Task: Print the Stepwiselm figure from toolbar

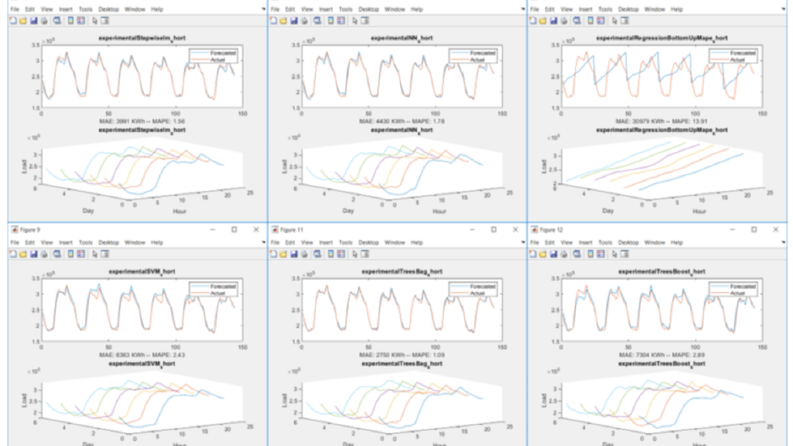Action: click(x=44, y=21)
